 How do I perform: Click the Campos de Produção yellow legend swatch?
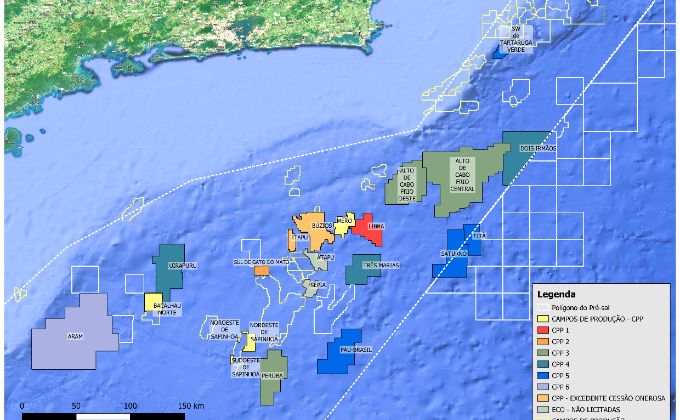tap(543, 318)
